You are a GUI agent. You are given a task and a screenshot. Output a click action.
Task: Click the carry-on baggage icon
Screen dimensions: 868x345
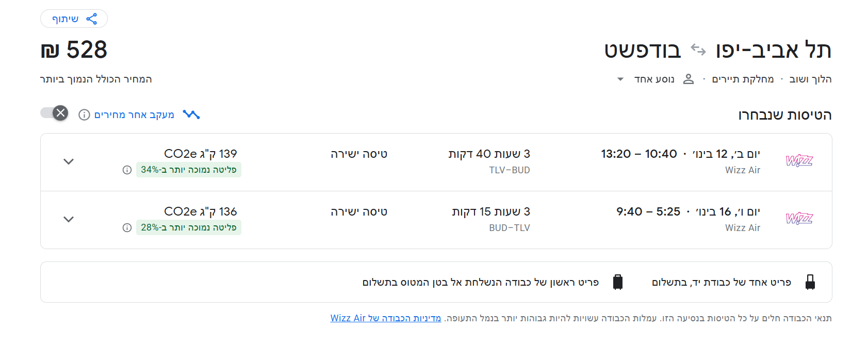[x=811, y=282]
